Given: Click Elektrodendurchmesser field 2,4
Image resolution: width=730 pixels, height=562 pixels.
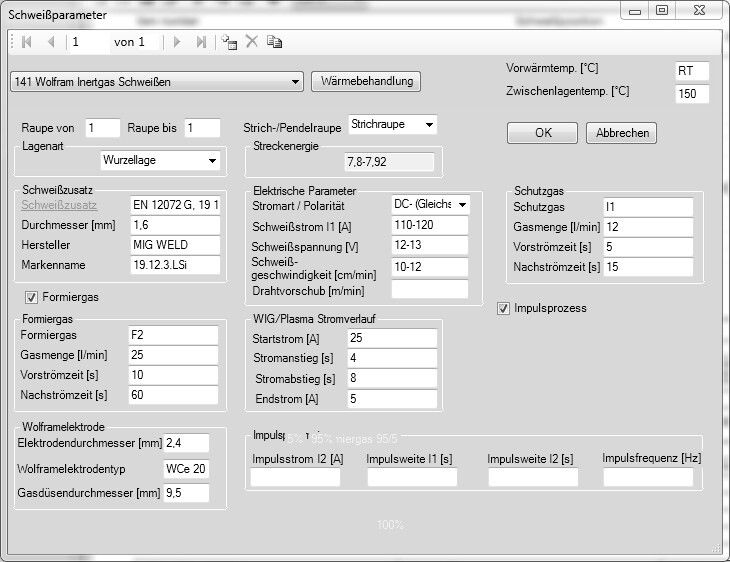Looking at the screenshot, I should pos(186,443).
